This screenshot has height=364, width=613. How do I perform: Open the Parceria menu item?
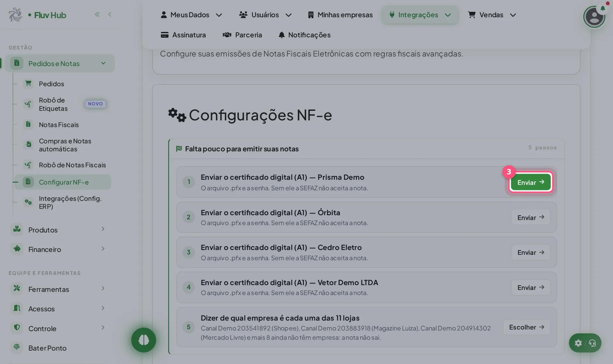click(x=242, y=35)
